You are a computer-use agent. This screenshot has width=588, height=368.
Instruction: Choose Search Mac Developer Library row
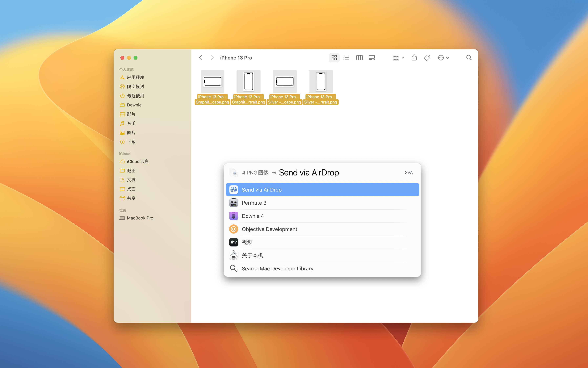click(x=322, y=268)
